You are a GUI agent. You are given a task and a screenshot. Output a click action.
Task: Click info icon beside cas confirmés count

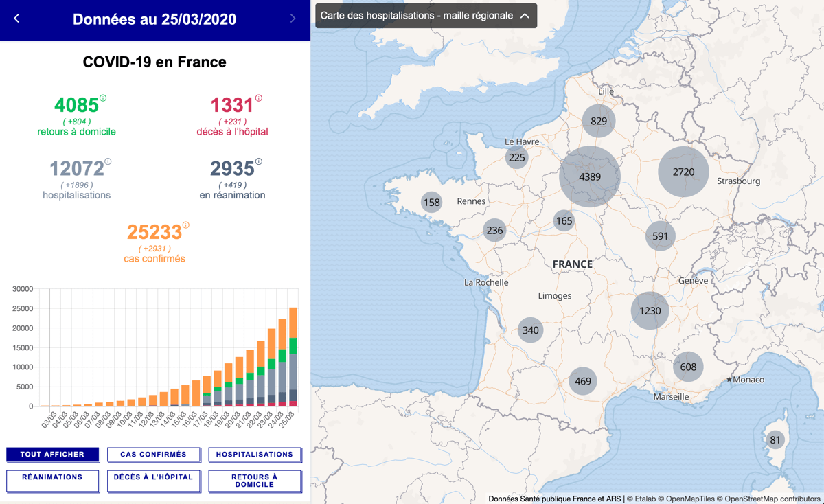click(x=185, y=225)
